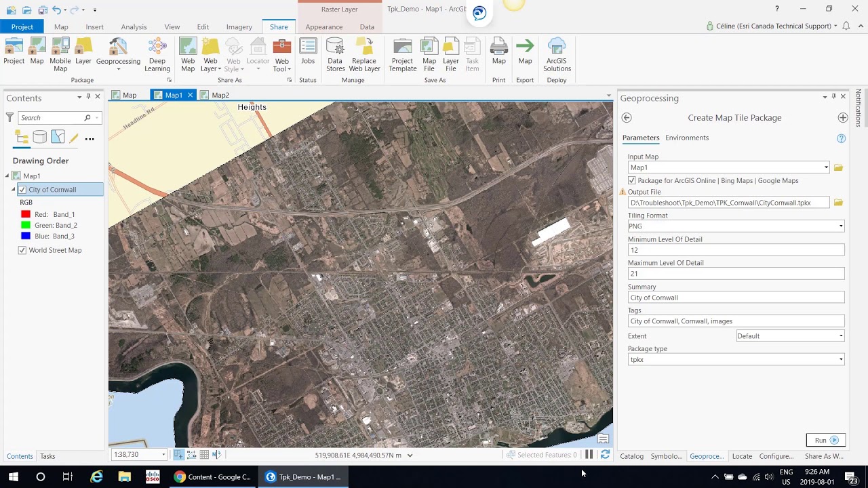Switch to the Catalog pane tab
The image size is (868, 488).
[631, 456]
